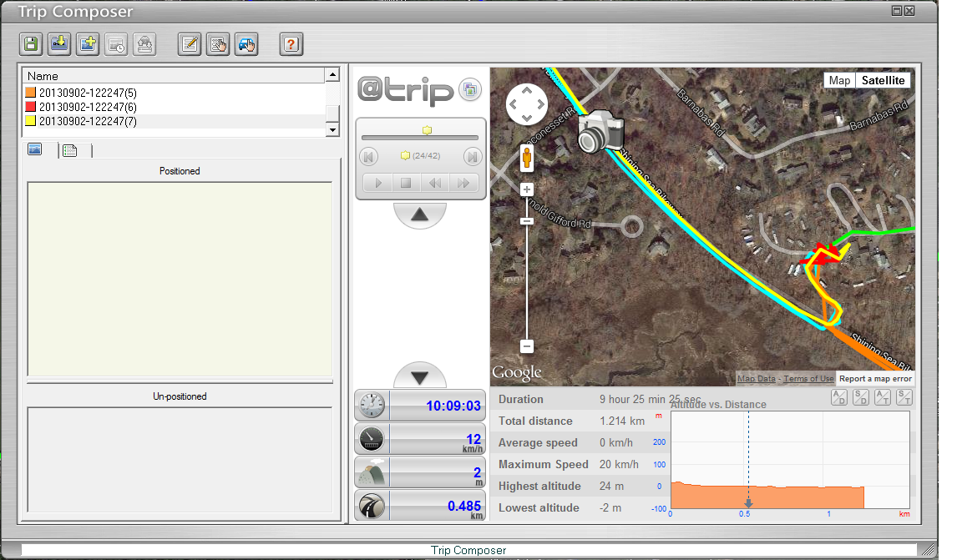
Task: Click the 10:09:03 time readout
Action: (453, 406)
